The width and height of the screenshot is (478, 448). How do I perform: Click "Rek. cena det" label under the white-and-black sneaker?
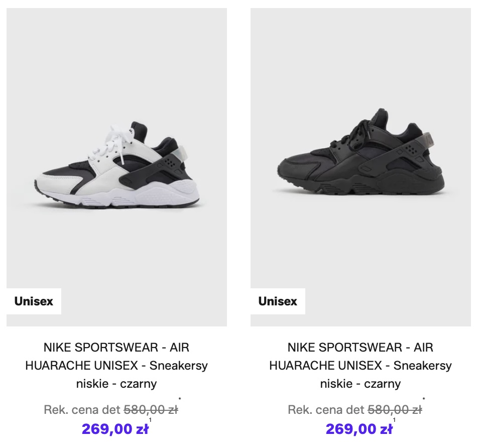pos(82,410)
